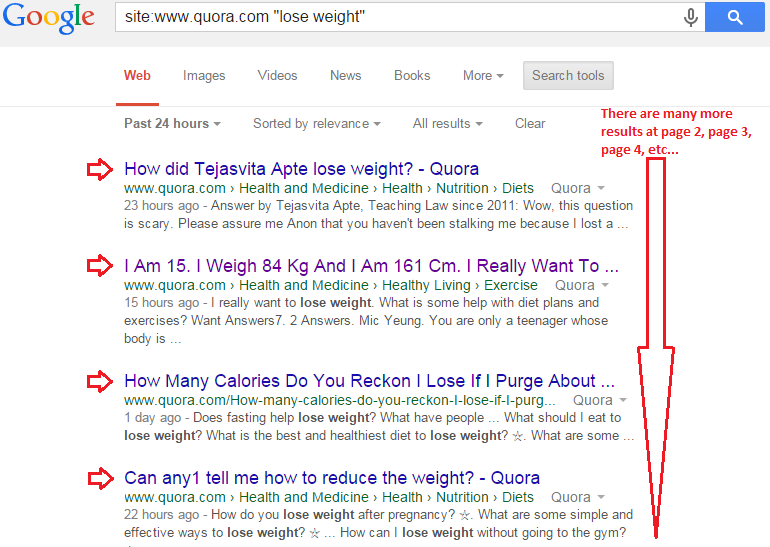Click the '1 day ago' snippet text
The height and width of the screenshot is (547, 770).
153,418
